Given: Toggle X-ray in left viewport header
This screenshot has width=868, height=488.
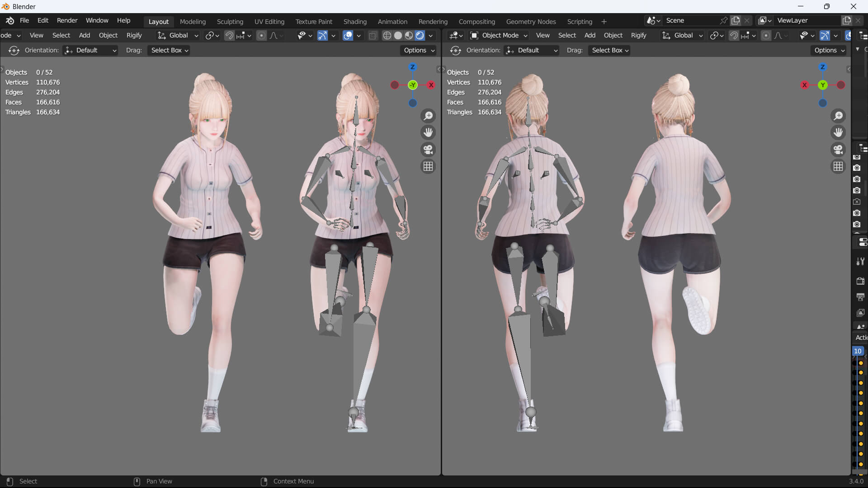Looking at the screenshot, I should click(373, 35).
